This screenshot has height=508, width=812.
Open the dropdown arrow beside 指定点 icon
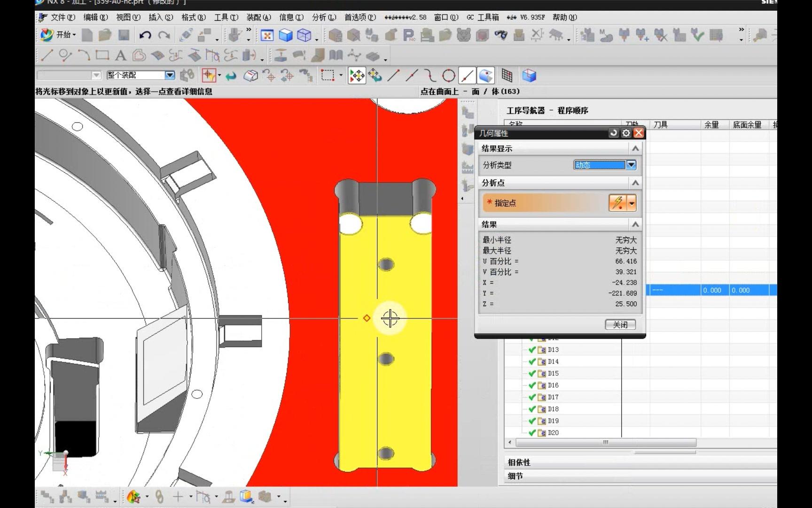point(632,203)
